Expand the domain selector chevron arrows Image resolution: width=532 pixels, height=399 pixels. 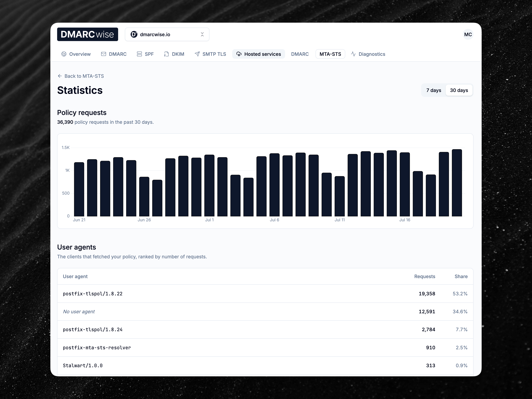coord(202,34)
